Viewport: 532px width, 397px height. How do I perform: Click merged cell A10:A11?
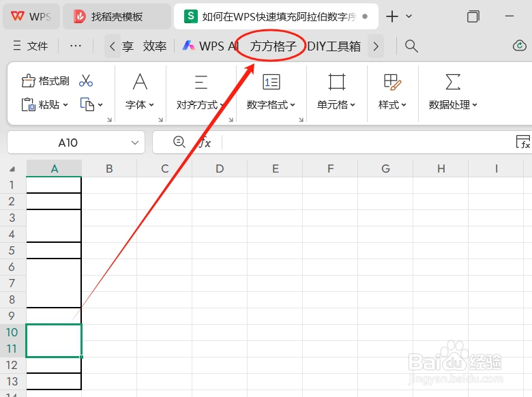pos(54,340)
